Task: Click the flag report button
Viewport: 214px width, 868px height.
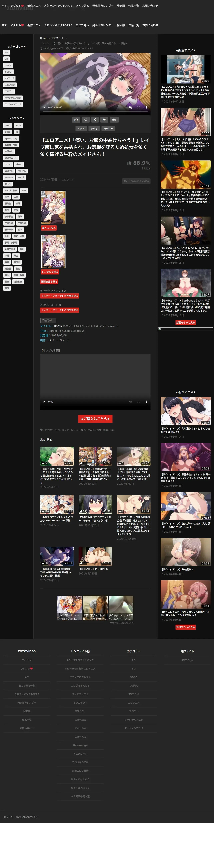Action: pos(104,120)
